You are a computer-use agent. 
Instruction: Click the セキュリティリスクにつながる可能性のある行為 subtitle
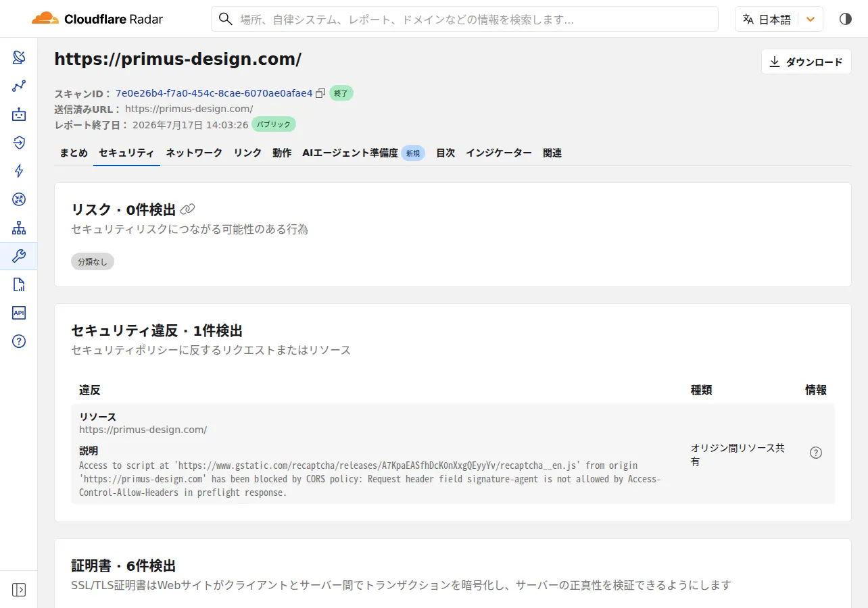pyautogui.click(x=190, y=230)
